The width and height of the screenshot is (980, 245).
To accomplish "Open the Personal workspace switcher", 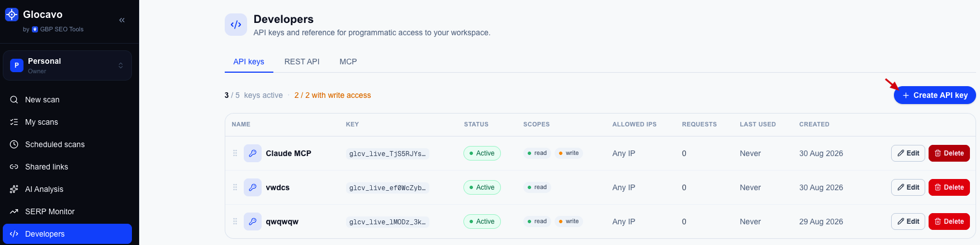I will pos(68,65).
